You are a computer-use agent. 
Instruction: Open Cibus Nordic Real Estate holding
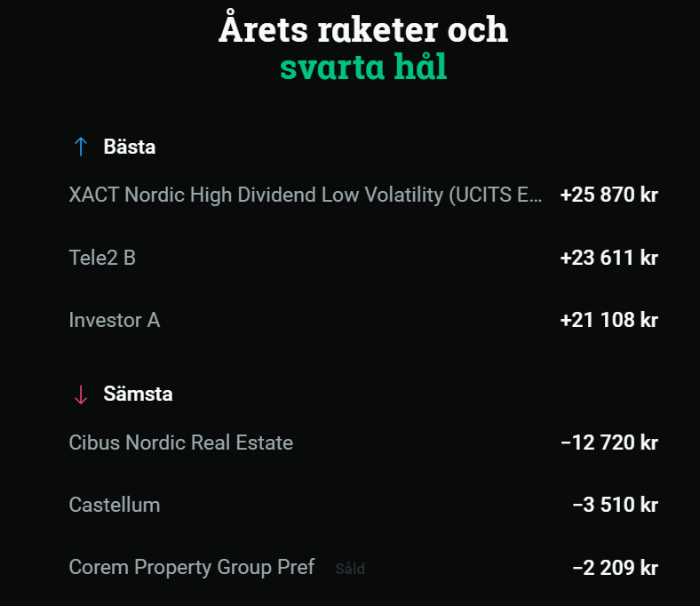[180, 443]
